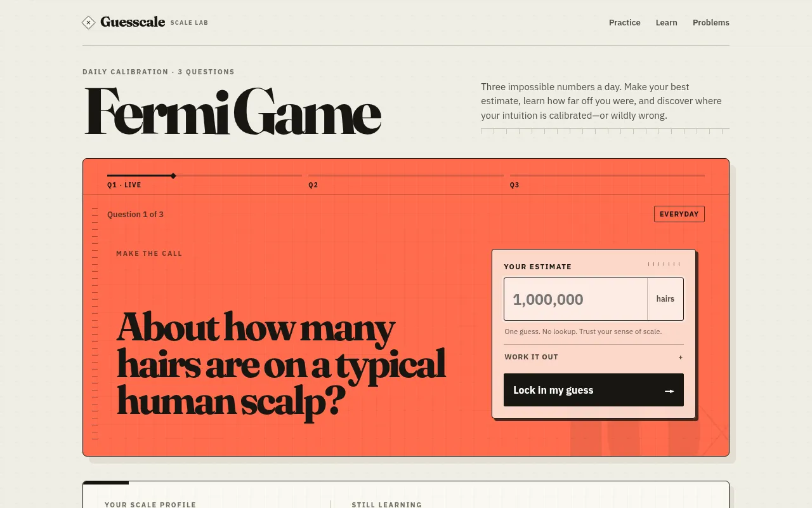Click the "YOUR SCALE PROFILE" heading

[x=150, y=505]
